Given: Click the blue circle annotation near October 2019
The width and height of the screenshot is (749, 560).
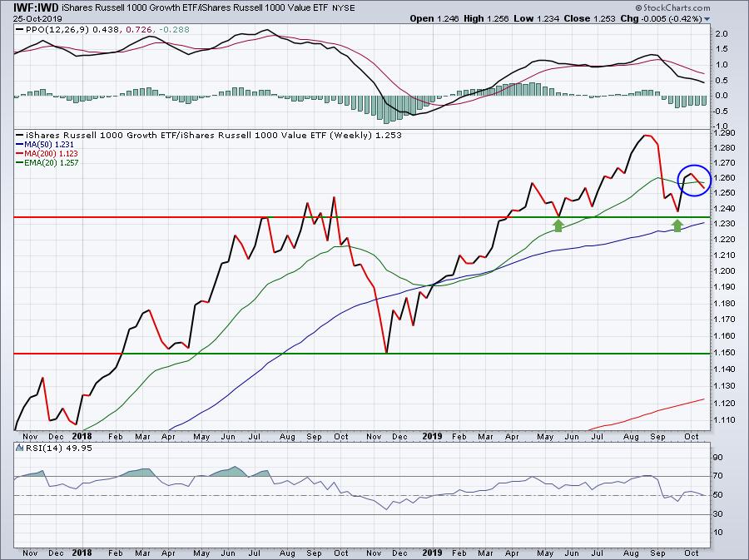Looking at the screenshot, I should 695,180.
